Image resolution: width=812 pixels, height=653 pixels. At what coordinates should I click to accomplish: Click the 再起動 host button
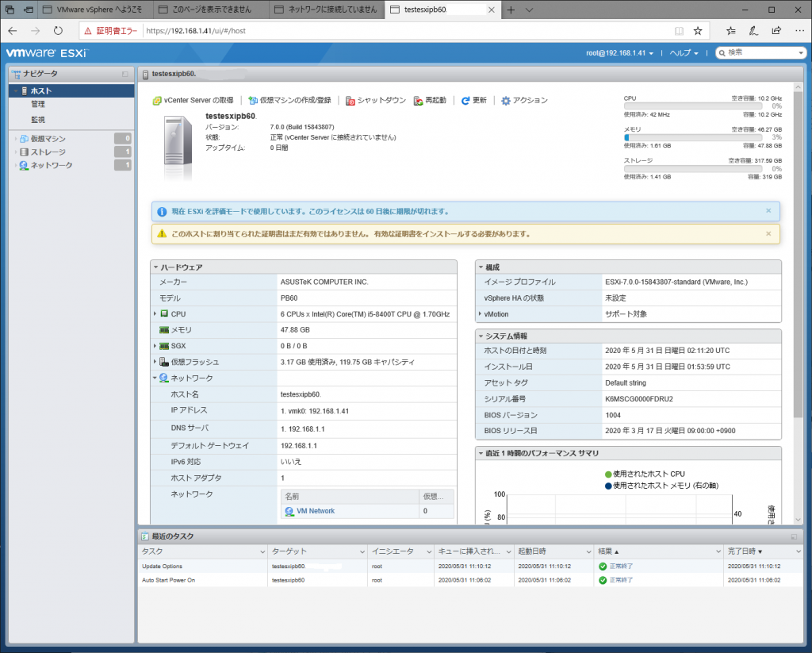430,101
